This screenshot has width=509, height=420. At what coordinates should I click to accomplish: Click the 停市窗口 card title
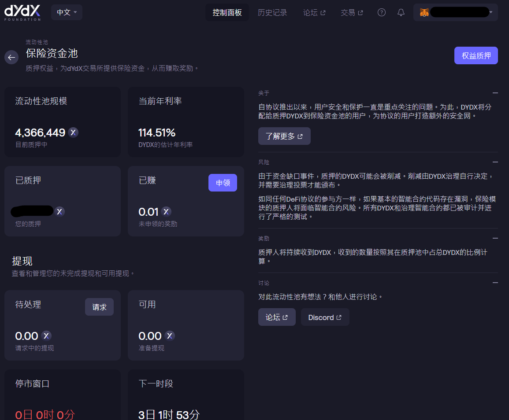coord(32,383)
